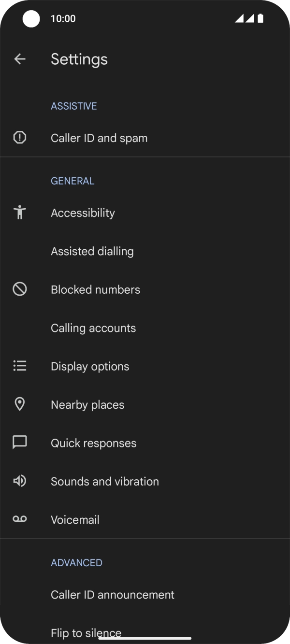Viewport: 290px width, 644px height.
Task: Open Calling accounts
Action: [x=93, y=328]
